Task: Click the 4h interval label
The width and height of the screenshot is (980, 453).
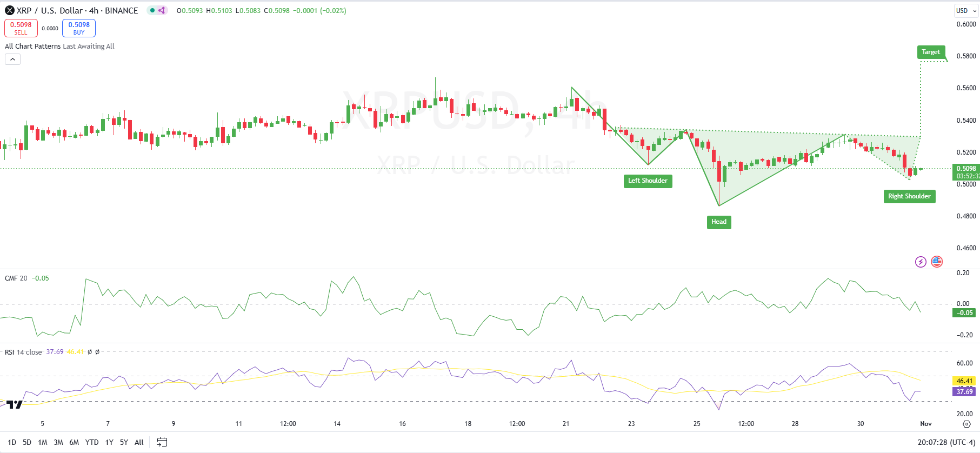Action: (x=94, y=10)
